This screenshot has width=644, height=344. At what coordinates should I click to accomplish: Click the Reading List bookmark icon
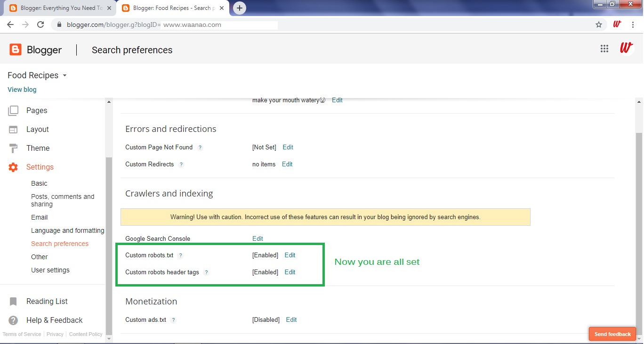13,302
